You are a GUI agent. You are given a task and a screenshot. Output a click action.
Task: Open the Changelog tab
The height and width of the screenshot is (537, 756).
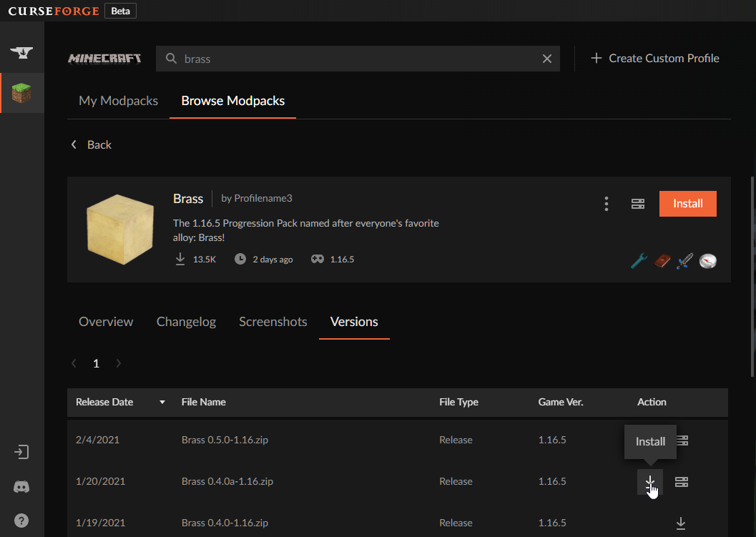186,322
